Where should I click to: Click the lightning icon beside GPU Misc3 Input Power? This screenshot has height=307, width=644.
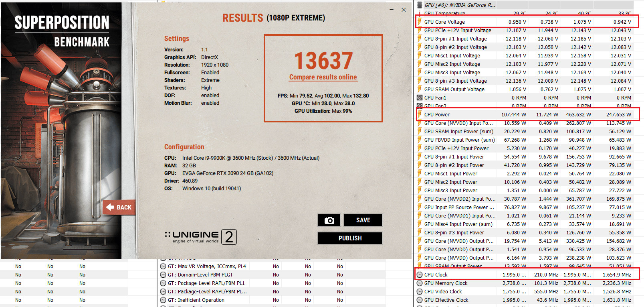click(x=420, y=190)
